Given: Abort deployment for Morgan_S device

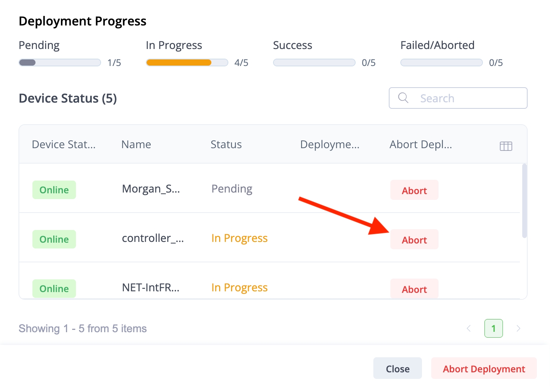Looking at the screenshot, I should point(414,190).
